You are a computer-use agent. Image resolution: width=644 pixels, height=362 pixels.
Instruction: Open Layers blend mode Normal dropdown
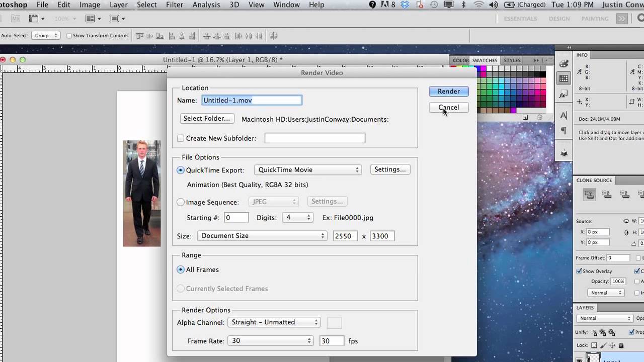[x=605, y=318]
